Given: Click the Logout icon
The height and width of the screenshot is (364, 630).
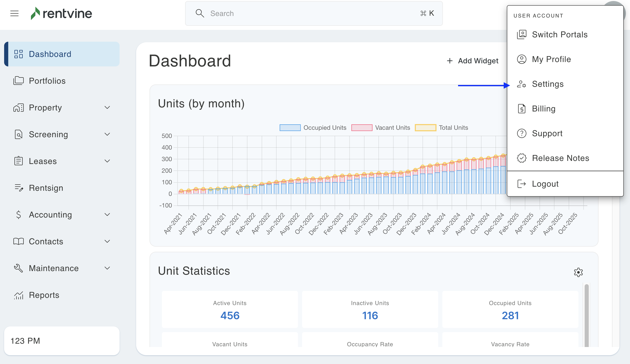Looking at the screenshot, I should click(x=521, y=184).
